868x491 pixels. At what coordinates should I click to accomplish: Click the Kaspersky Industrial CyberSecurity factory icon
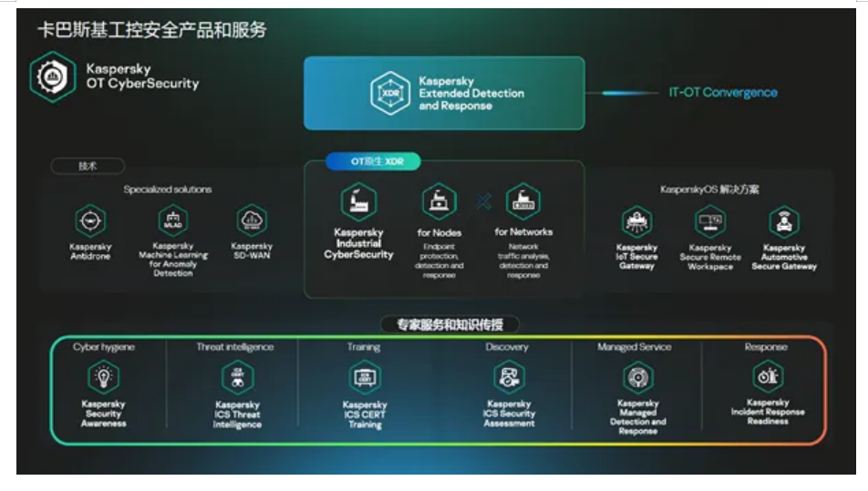(x=358, y=203)
